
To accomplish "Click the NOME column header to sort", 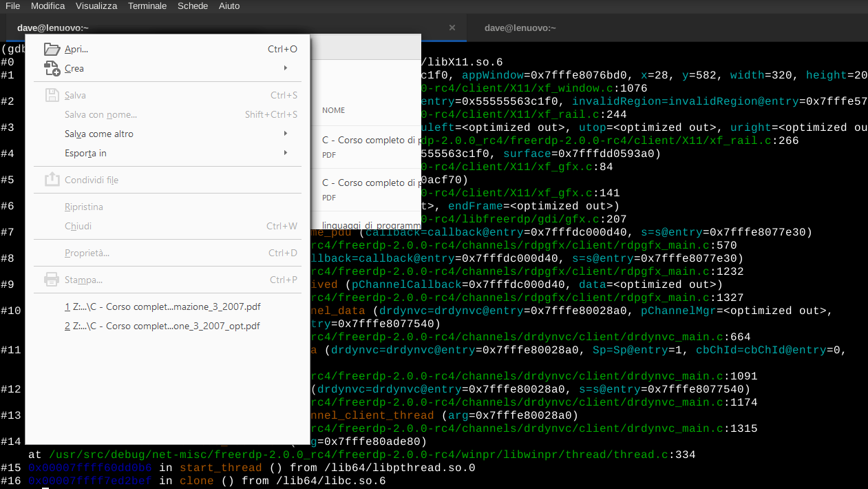I will click(x=333, y=110).
